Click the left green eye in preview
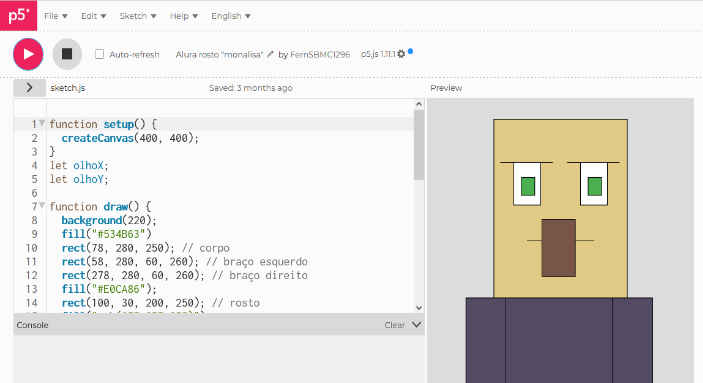The height and width of the screenshot is (383, 703). click(528, 187)
